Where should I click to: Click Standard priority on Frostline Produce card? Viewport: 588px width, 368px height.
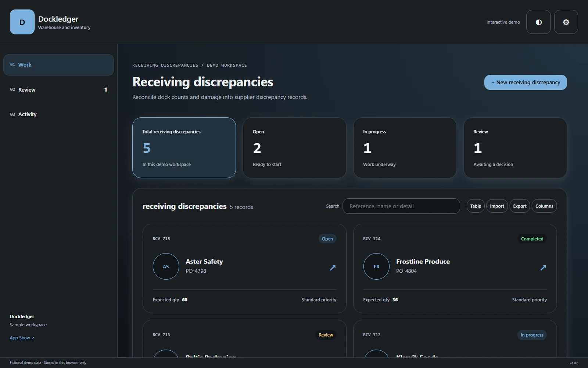point(530,300)
